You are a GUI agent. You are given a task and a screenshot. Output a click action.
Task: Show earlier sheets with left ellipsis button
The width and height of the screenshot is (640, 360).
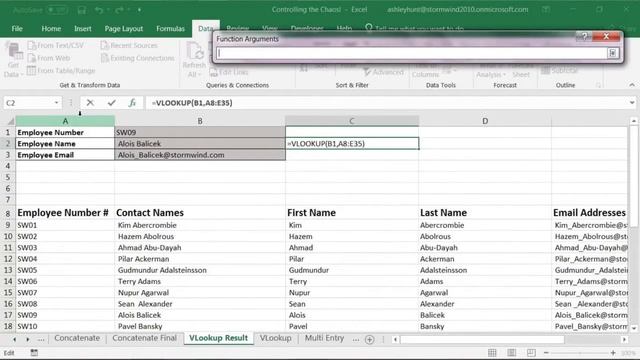click(41, 339)
